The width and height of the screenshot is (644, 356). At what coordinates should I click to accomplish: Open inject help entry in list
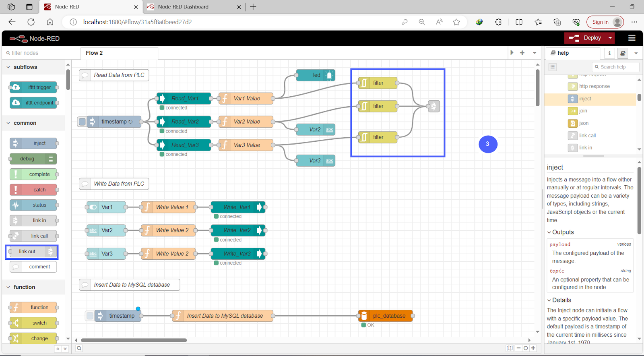tap(590, 99)
